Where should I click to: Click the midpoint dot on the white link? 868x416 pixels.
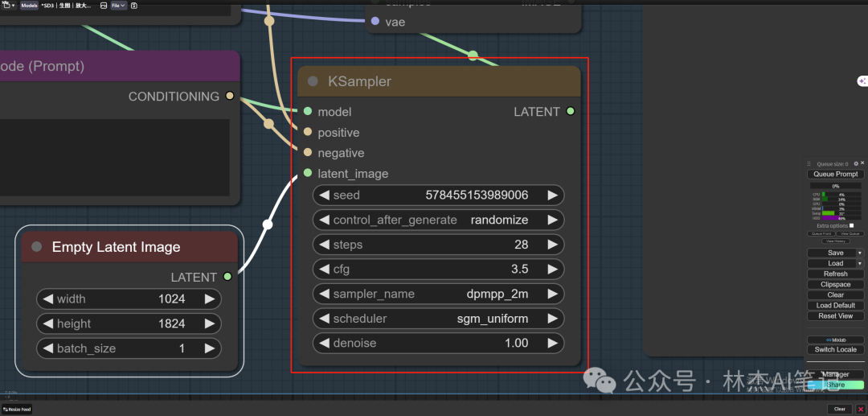(268, 224)
